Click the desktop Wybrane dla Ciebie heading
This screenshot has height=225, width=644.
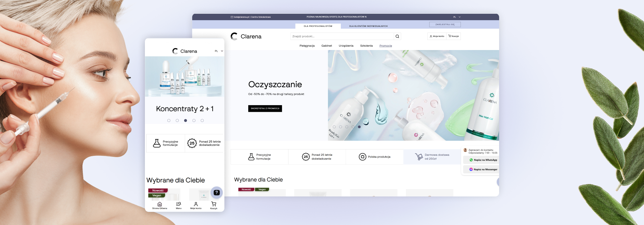pos(258,180)
